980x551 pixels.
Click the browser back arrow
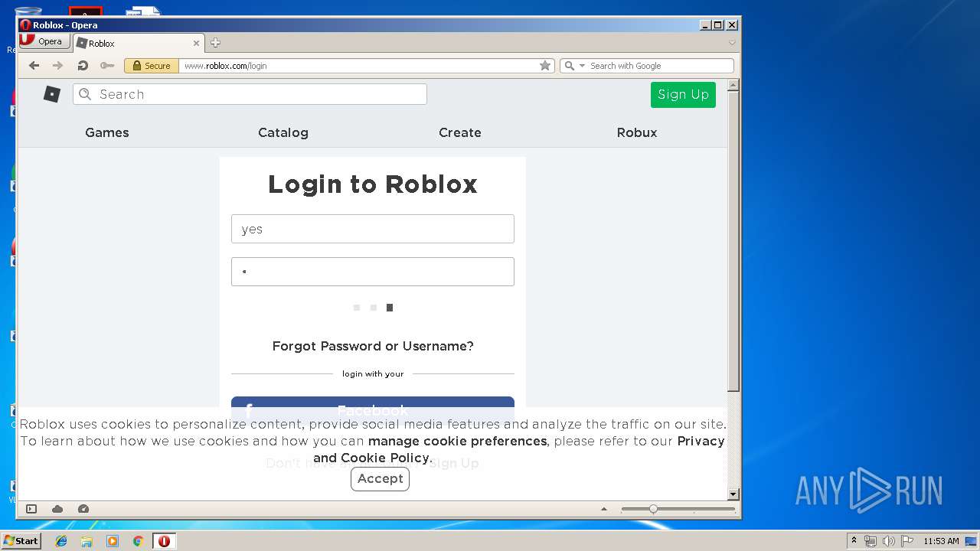pos(34,66)
